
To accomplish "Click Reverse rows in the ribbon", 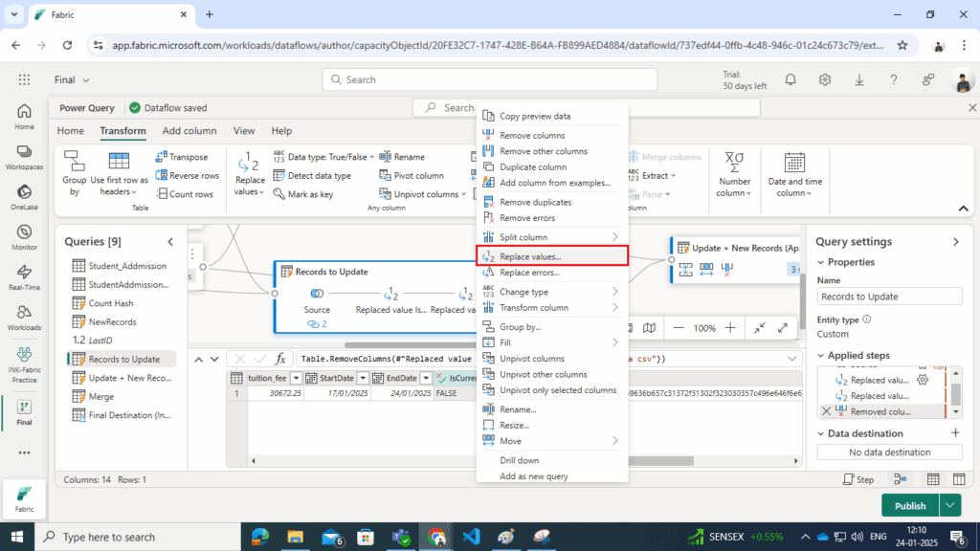I will 188,176.
